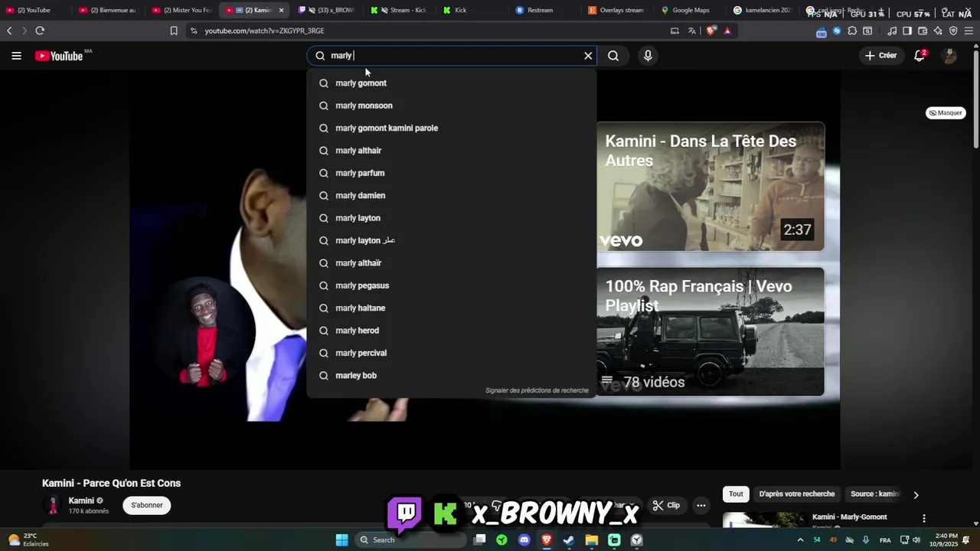Viewport: 980px width, 551px height.
Task: Toggle the browser sidebar panel
Action: tap(907, 31)
